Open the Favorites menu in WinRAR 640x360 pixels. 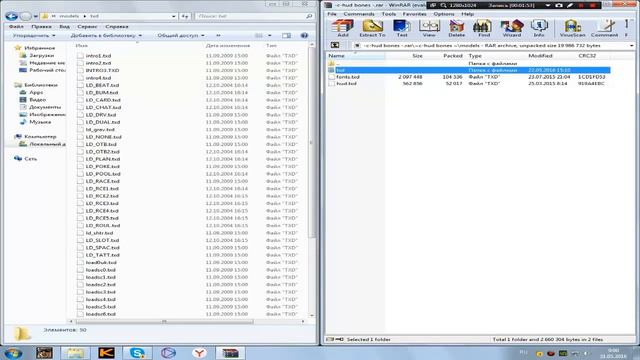[414, 14]
